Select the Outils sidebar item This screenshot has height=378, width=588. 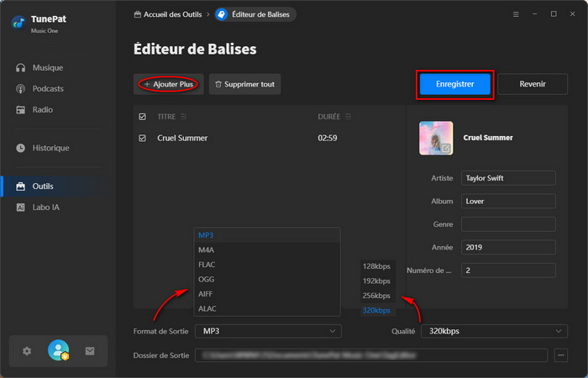click(56, 186)
